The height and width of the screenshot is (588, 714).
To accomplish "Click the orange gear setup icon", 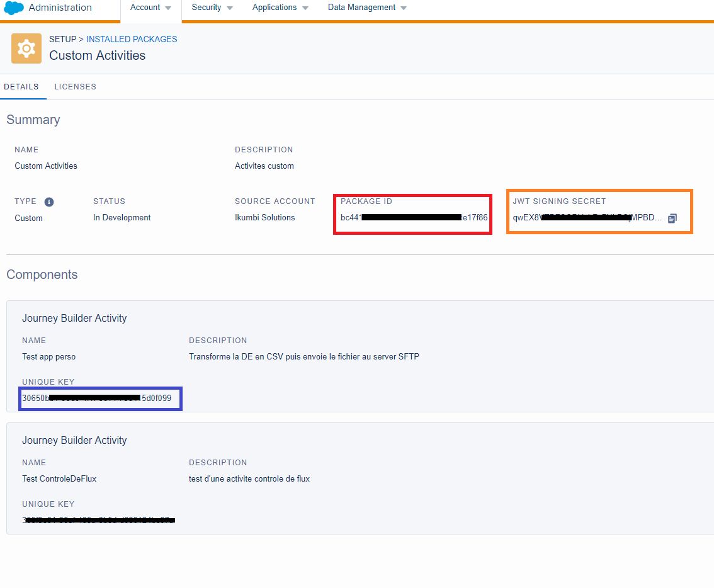I will 26,48.
